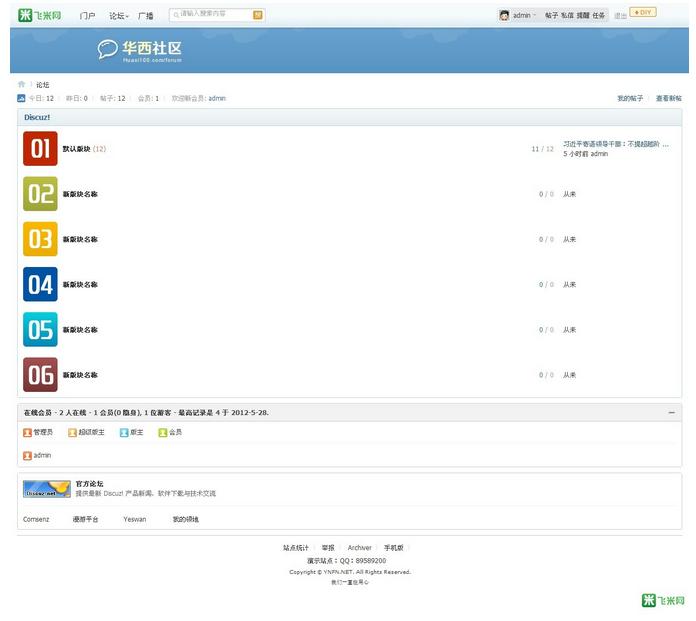
Task: Click the red 01 forum icon
Action: [x=40, y=148]
